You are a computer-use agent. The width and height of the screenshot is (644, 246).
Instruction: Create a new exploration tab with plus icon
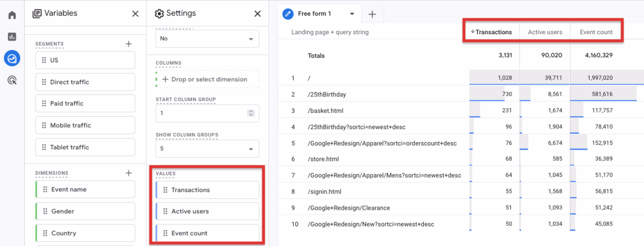[372, 14]
